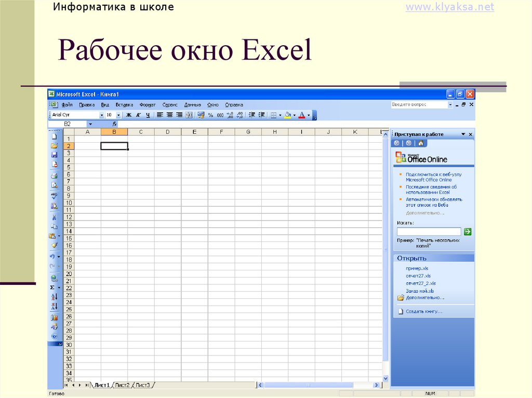The height and width of the screenshot is (398, 532).
Task: Click the Sort Descending icon
Action: 54,307
